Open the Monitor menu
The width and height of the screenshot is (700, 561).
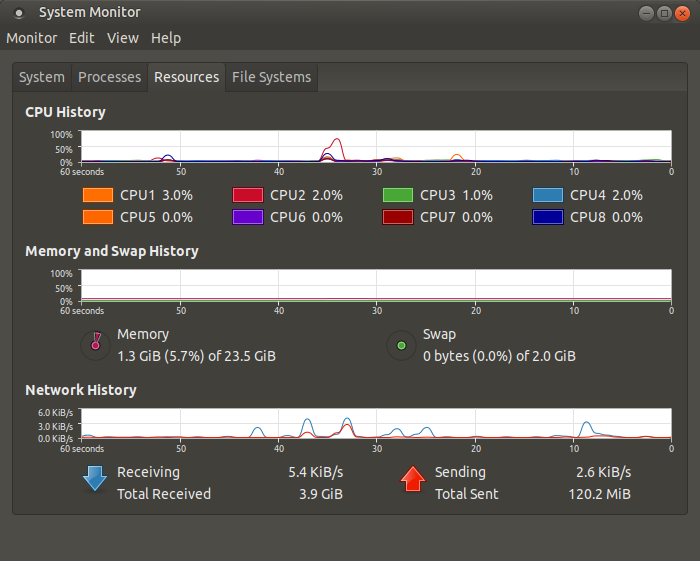tap(32, 38)
